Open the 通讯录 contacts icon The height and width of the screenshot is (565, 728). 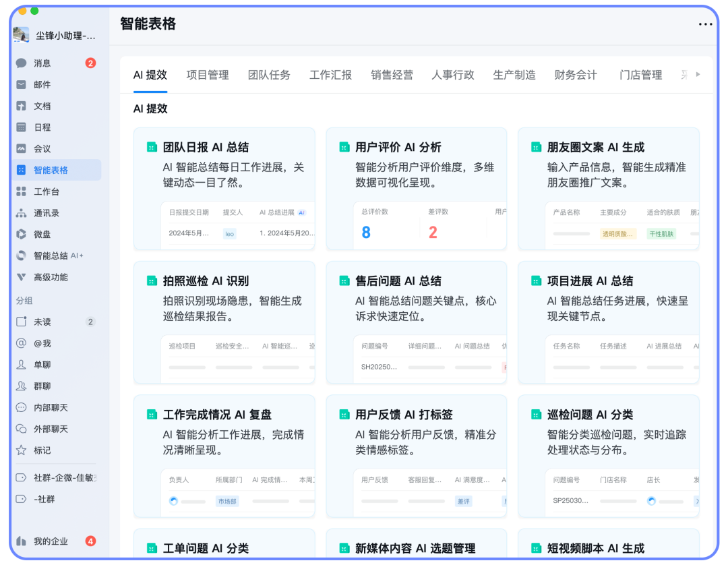[x=22, y=213]
